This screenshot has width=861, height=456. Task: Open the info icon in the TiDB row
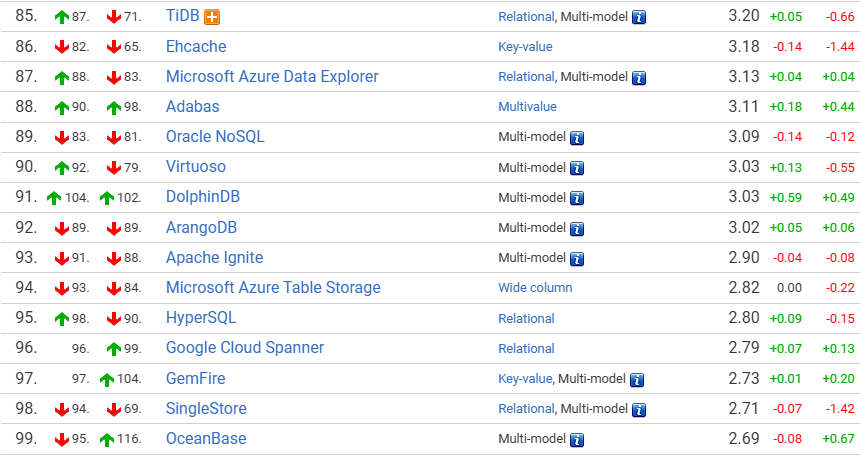[639, 18]
